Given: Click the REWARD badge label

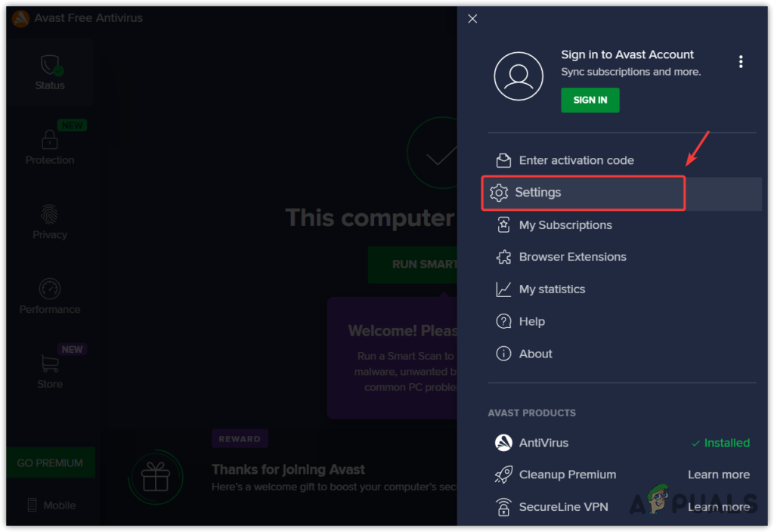Looking at the screenshot, I should coord(240,439).
